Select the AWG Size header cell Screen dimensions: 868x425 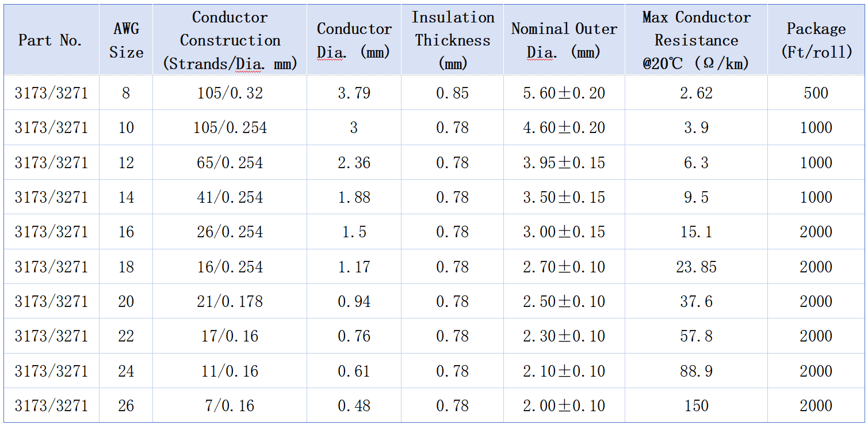click(x=126, y=40)
